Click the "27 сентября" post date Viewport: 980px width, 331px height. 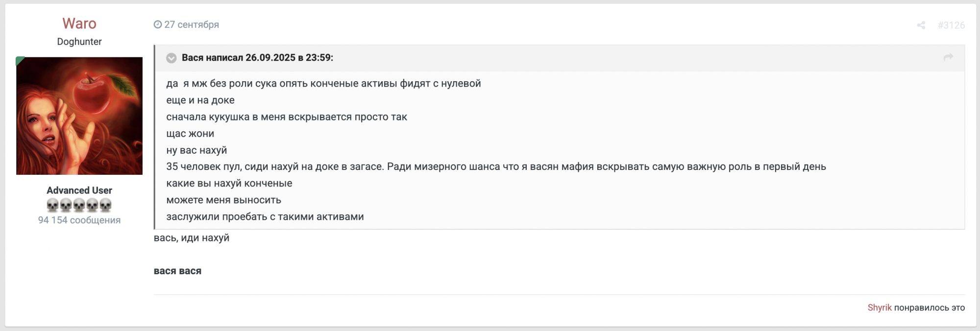192,24
